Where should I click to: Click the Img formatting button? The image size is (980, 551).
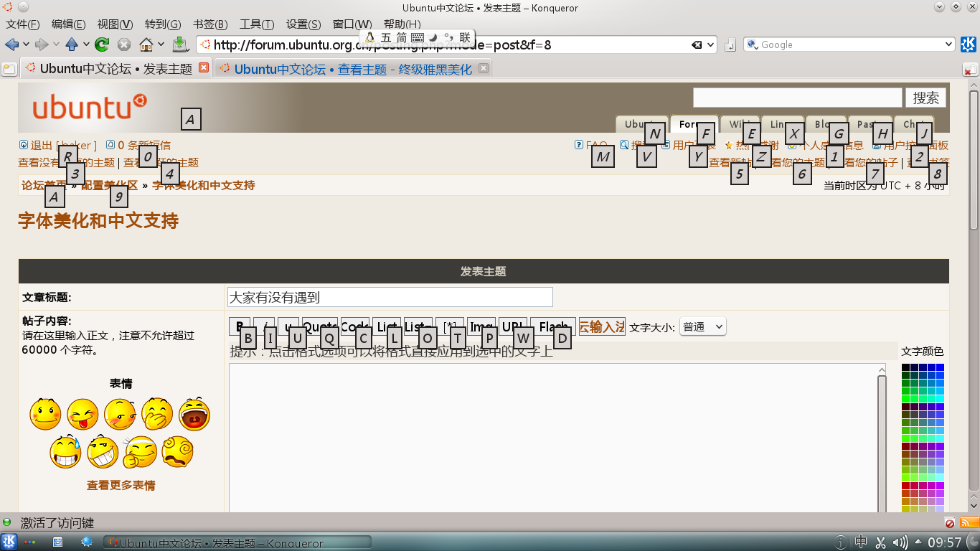pyautogui.click(x=480, y=327)
